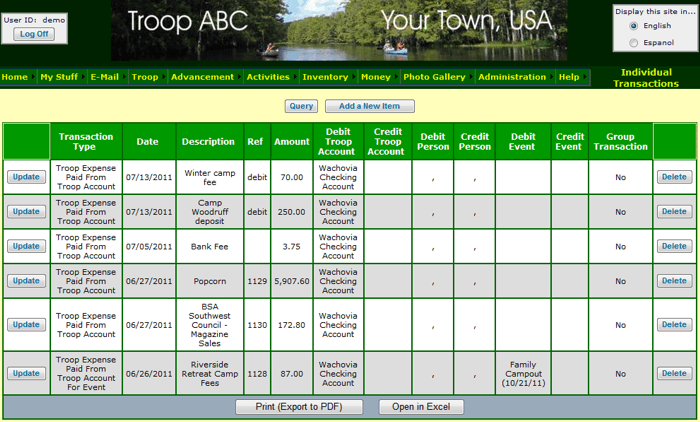
Task: Click the Individual Transactions page title
Action: point(646,78)
